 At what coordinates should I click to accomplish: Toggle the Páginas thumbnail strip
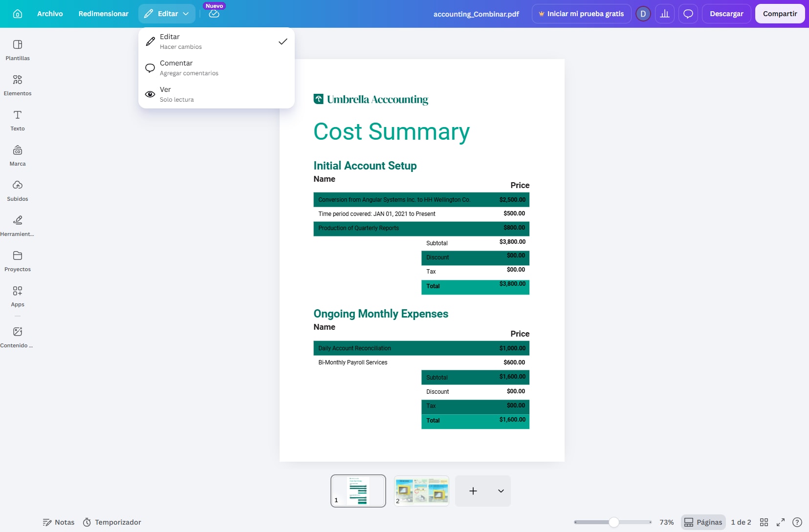click(x=703, y=522)
